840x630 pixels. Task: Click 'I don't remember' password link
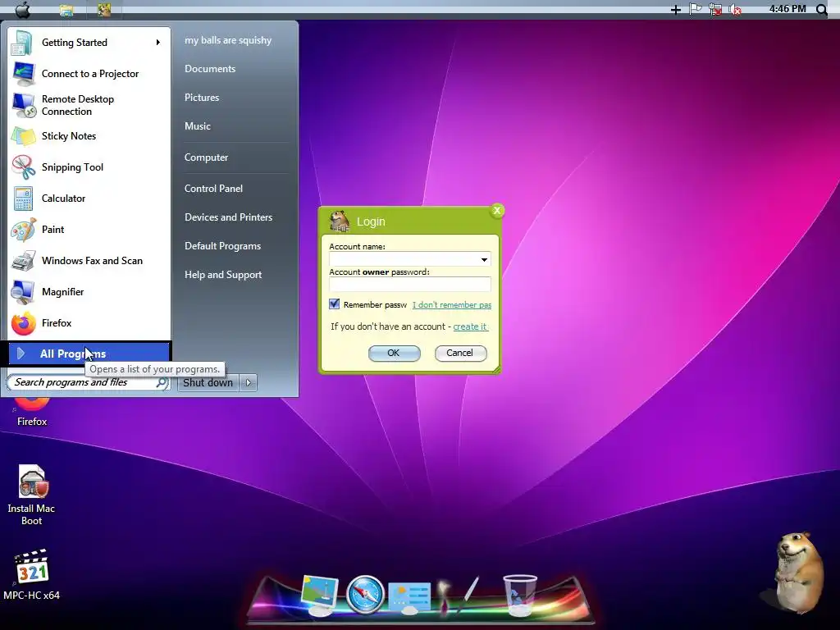pyautogui.click(x=452, y=305)
